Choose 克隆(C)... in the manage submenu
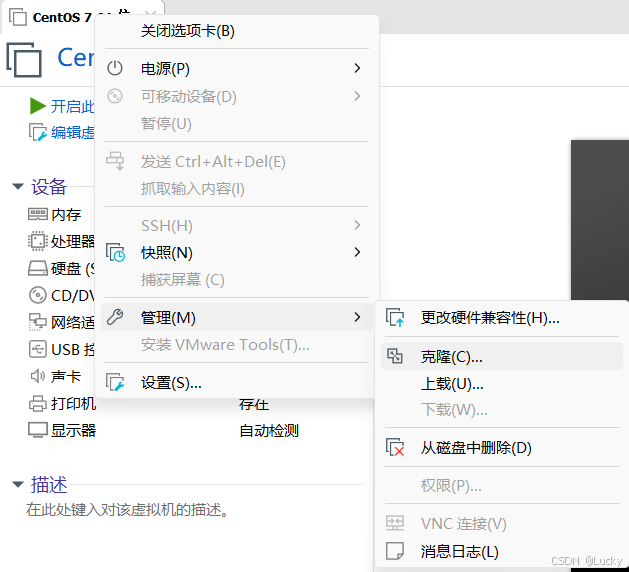Image resolution: width=629 pixels, height=572 pixels. pos(501,356)
